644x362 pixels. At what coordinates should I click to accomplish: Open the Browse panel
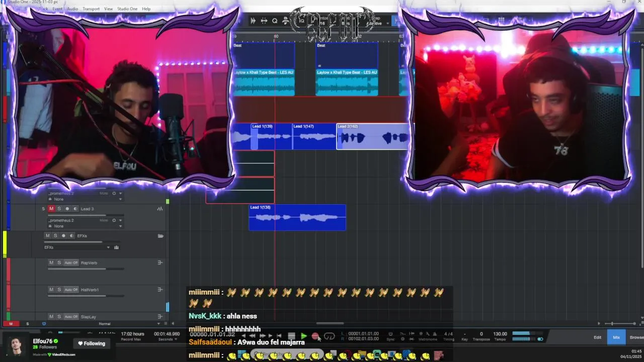coord(636,337)
